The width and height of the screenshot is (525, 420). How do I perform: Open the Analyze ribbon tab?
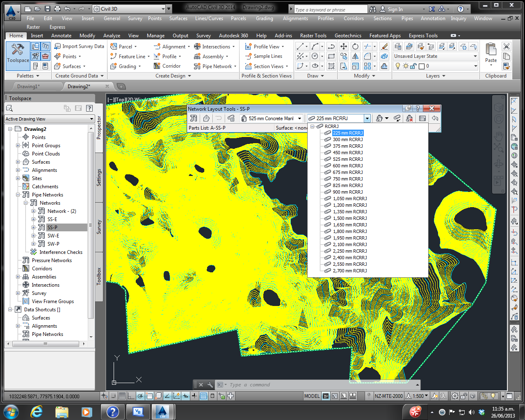[112, 36]
